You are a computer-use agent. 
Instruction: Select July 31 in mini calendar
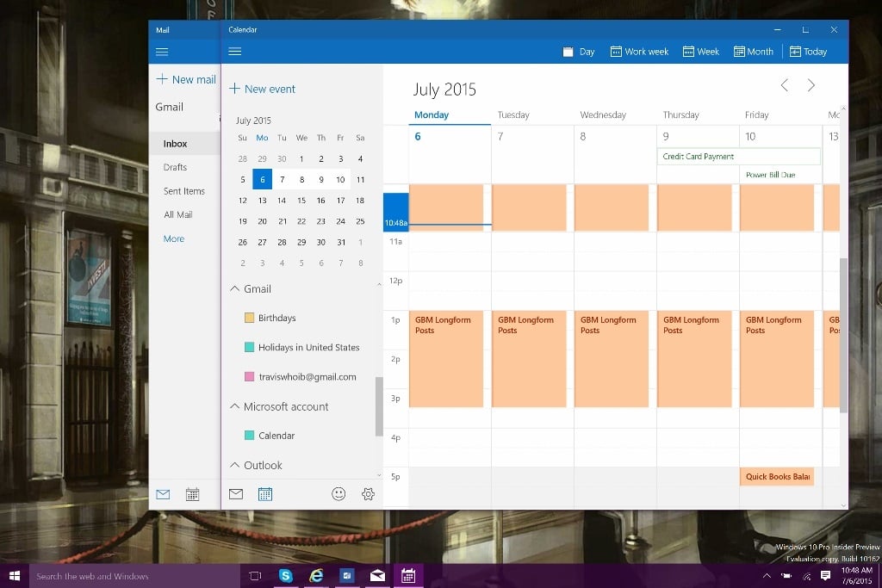click(x=341, y=242)
